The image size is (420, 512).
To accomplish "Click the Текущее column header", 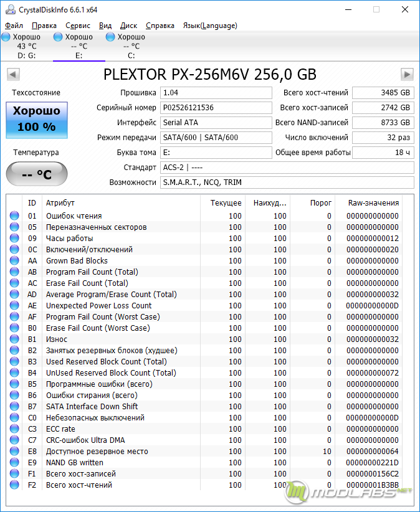I will click(x=222, y=203).
